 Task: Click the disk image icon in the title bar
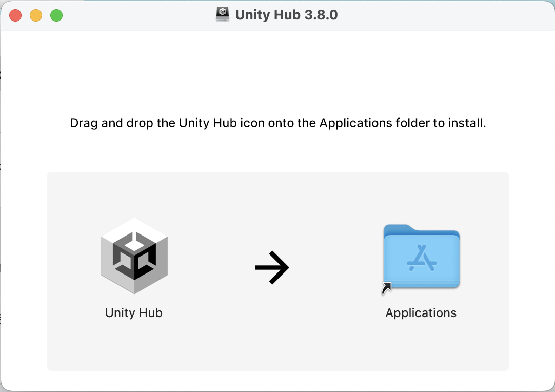point(223,14)
